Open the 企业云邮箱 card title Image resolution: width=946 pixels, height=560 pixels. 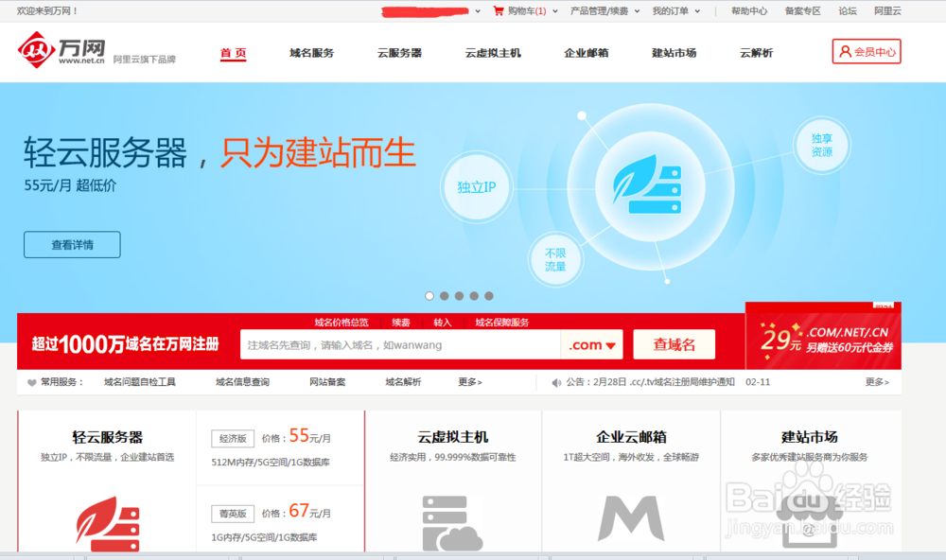pos(631,437)
